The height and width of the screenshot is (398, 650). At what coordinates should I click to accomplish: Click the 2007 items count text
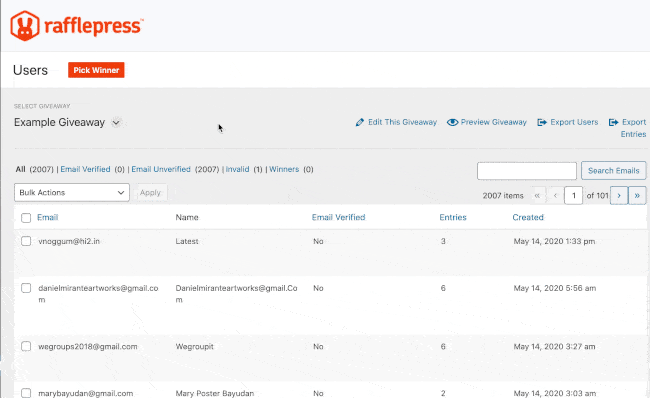(x=503, y=196)
